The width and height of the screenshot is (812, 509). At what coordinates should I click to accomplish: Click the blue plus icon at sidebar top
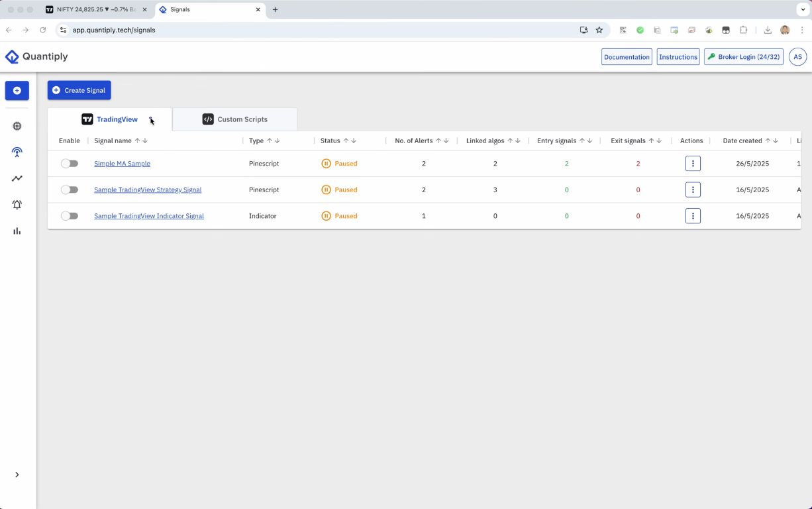tap(17, 90)
